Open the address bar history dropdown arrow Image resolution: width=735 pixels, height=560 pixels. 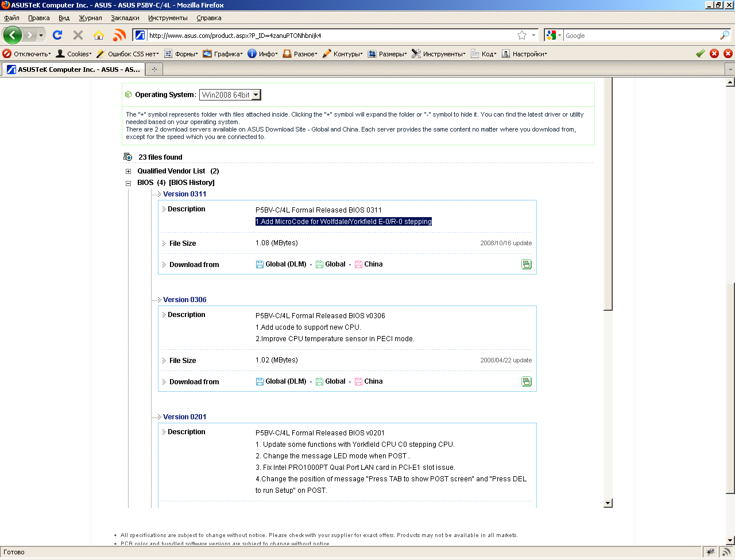(x=533, y=36)
